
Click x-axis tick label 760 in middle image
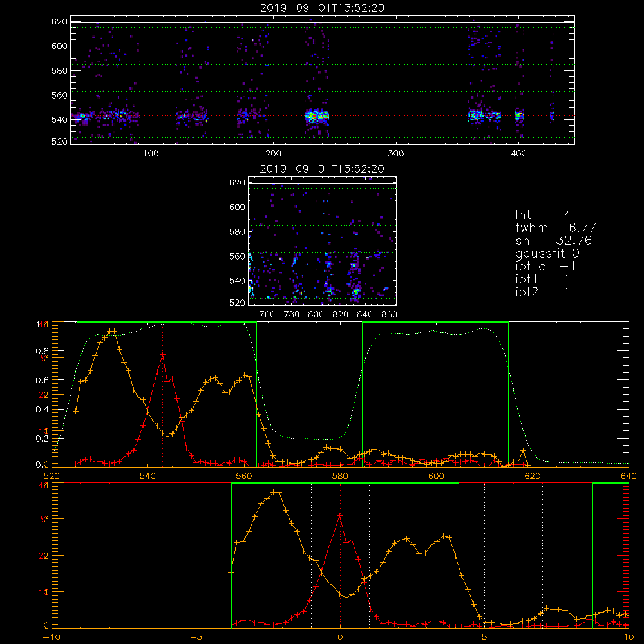(267, 315)
